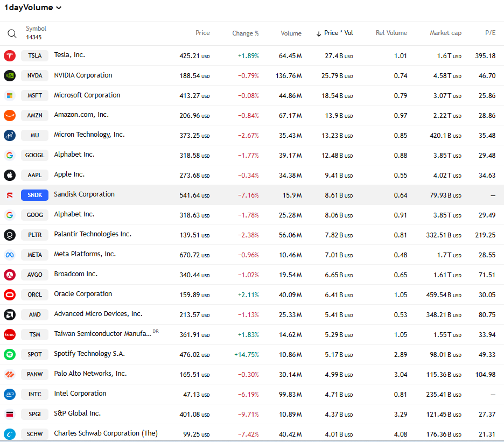Click the AMZN ticker badge
The width and height of the screenshot is (504, 442).
coord(34,115)
